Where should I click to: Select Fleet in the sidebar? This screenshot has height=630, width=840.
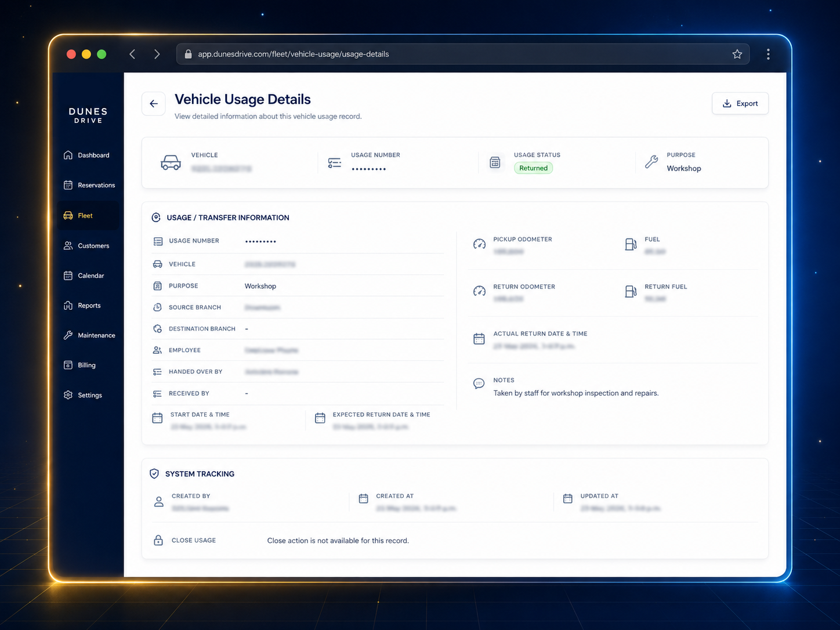pyautogui.click(x=88, y=215)
